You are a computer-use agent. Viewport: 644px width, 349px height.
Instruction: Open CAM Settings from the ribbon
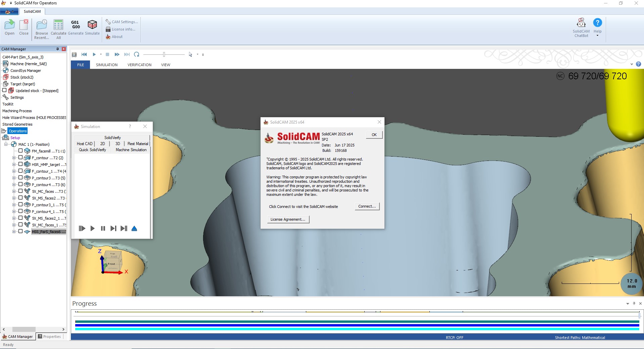pyautogui.click(x=122, y=22)
